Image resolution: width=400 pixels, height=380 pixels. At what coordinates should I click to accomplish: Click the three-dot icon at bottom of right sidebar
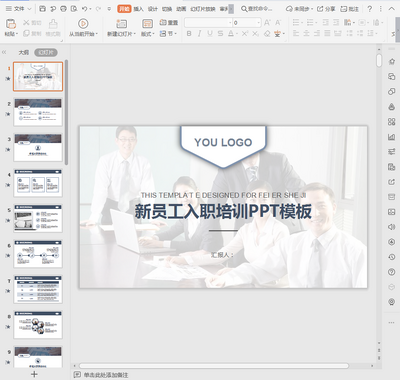point(392,322)
